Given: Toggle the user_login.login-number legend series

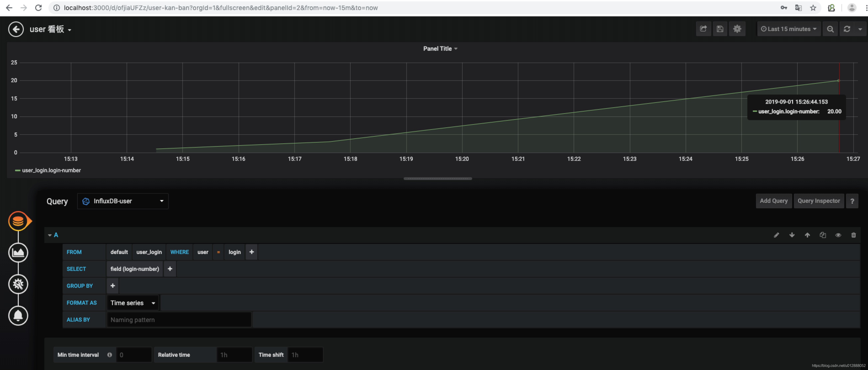Looking at the screenshot, I should coord(51,170).
